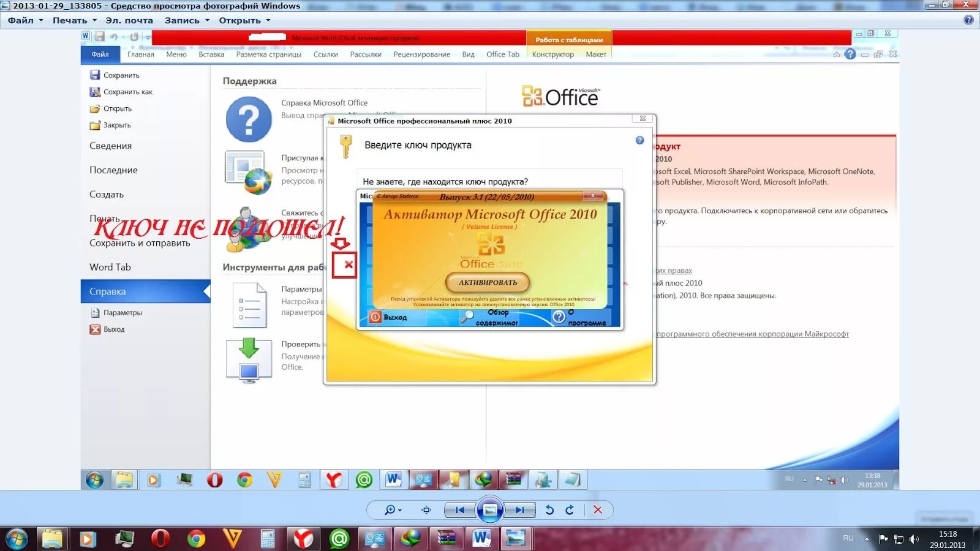Image resolution: width=980 pixels, height=551 pixels.
Task: Select Создать in the backstage sidebar
Action: (x=107, y=194)
